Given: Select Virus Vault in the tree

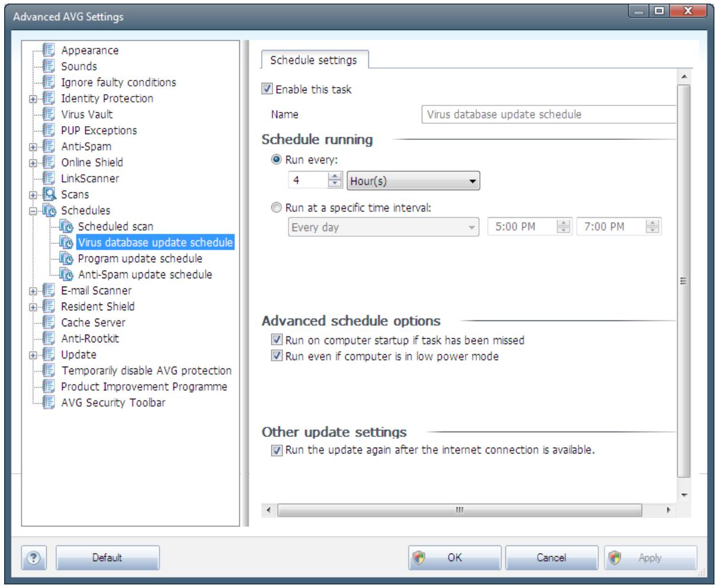Looking at the screenshot, I should coord(86,115).
